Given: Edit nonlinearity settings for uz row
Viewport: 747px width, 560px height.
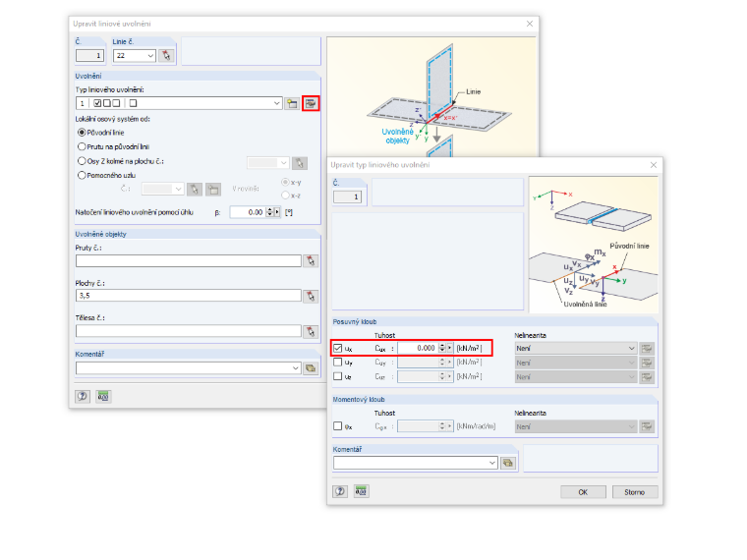Looking at the screenshot, I should 647,377.
